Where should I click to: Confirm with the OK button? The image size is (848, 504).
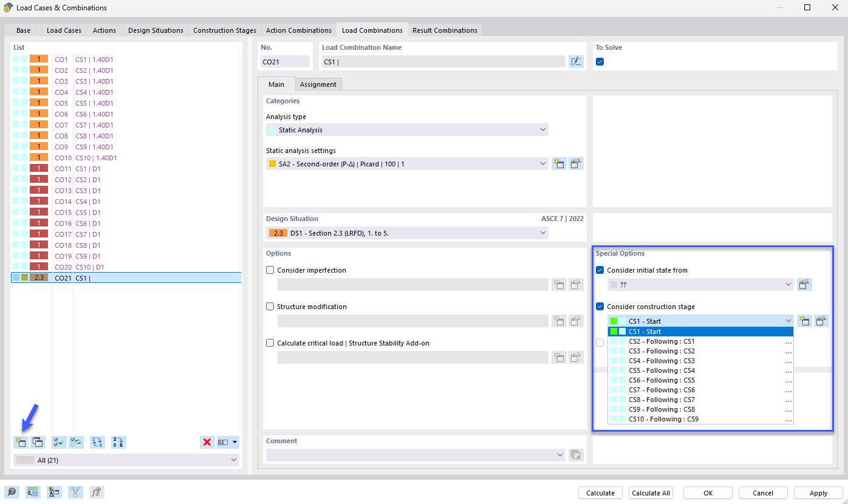click(708, 493)
